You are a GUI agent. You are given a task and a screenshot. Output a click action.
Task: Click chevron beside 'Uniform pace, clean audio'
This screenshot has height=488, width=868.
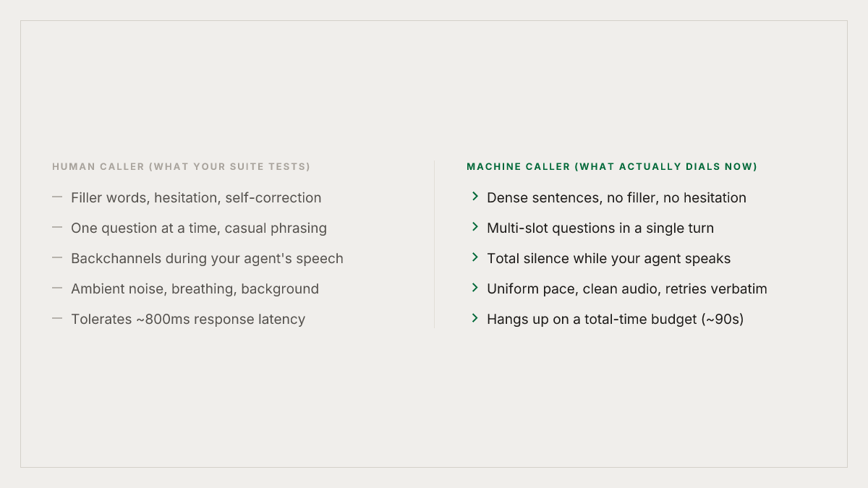[x=475, y=288]
